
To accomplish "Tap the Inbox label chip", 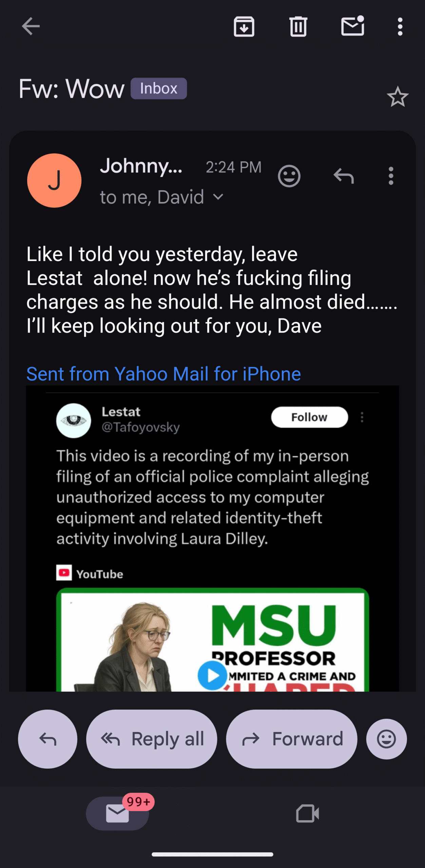I will coord(159,88).
